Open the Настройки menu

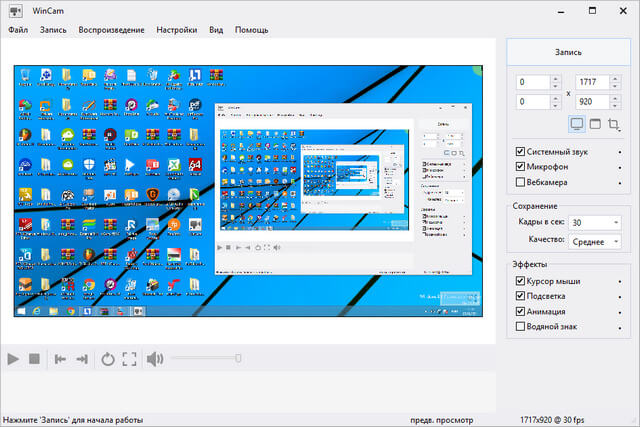tap(176, 30)
